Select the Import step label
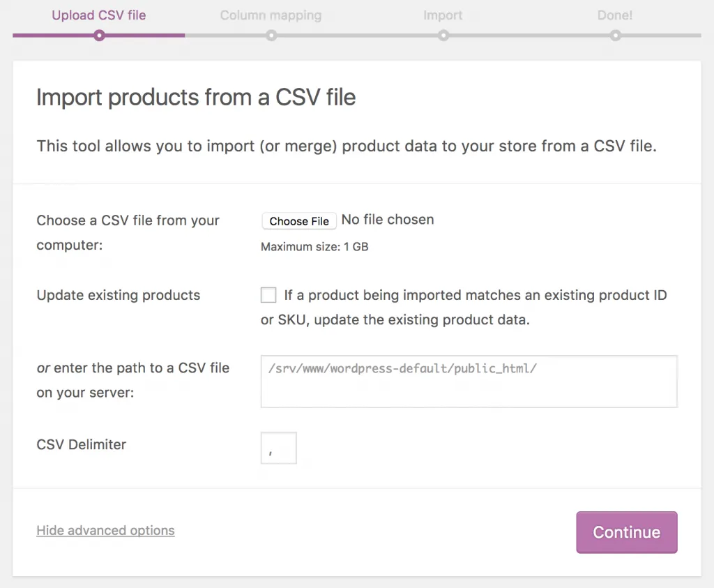The image size is (714, 588). coord(443,15)
